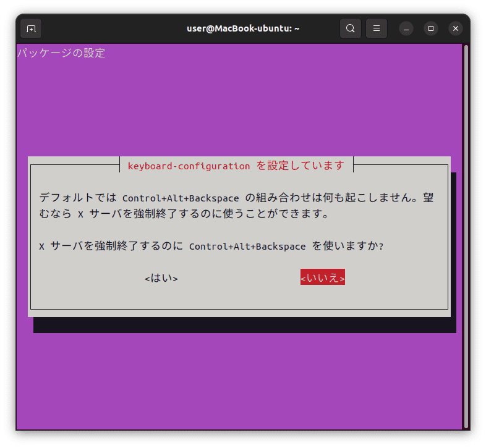The image size is (486, 448).
Task: Click the title user@MacBook-ubuntu: ~
Action: (x=243, y=28)
